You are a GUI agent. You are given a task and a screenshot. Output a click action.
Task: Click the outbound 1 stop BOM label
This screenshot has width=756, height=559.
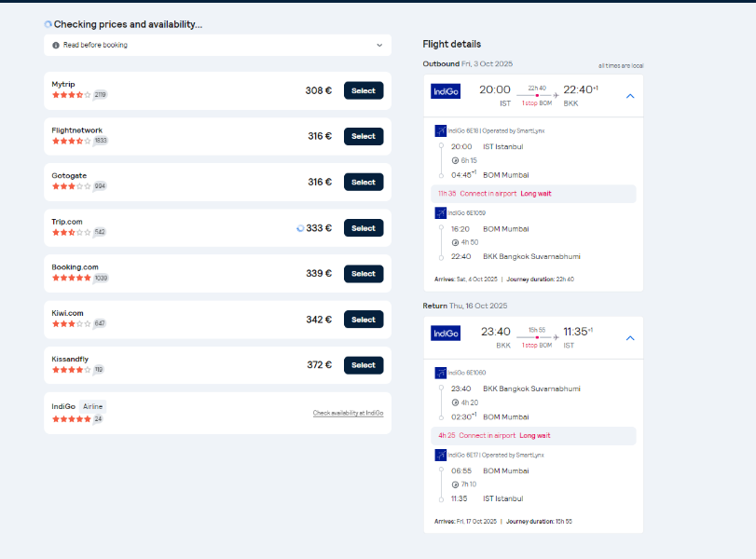[537, 103]
